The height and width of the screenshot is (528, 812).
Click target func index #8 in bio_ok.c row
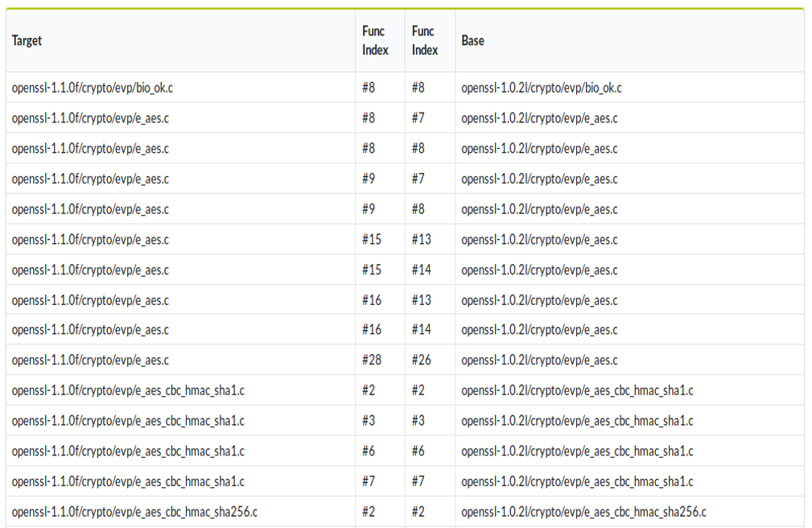[x=369, y=88]
